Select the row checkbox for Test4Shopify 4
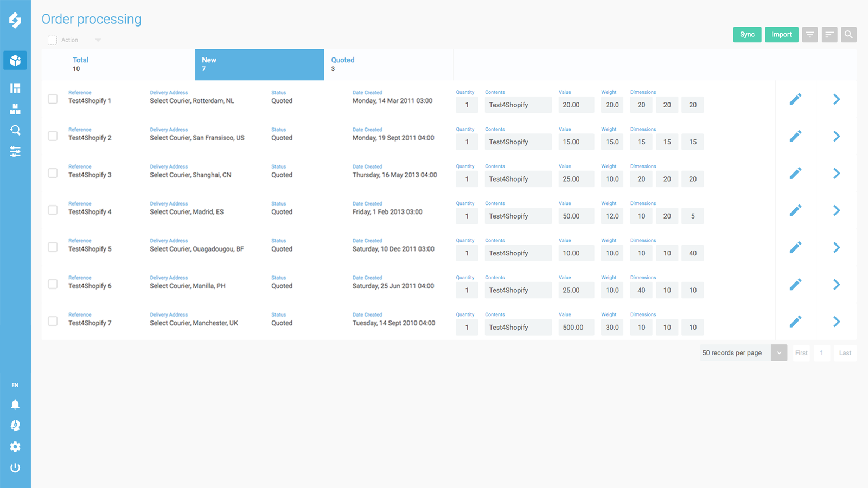Viewport: 868px width, 488px height. pyautogui.click(x=52, y=210)
